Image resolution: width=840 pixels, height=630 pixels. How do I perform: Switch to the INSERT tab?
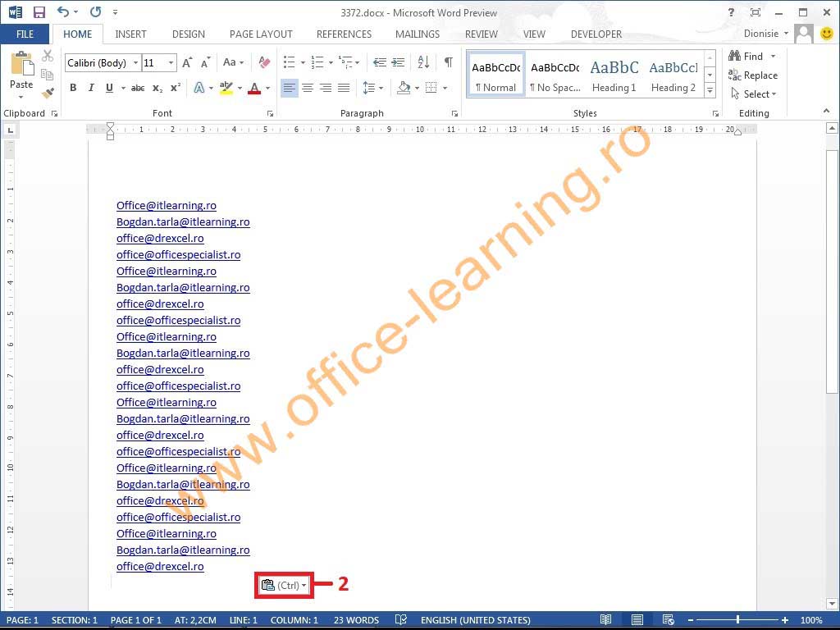130,34
